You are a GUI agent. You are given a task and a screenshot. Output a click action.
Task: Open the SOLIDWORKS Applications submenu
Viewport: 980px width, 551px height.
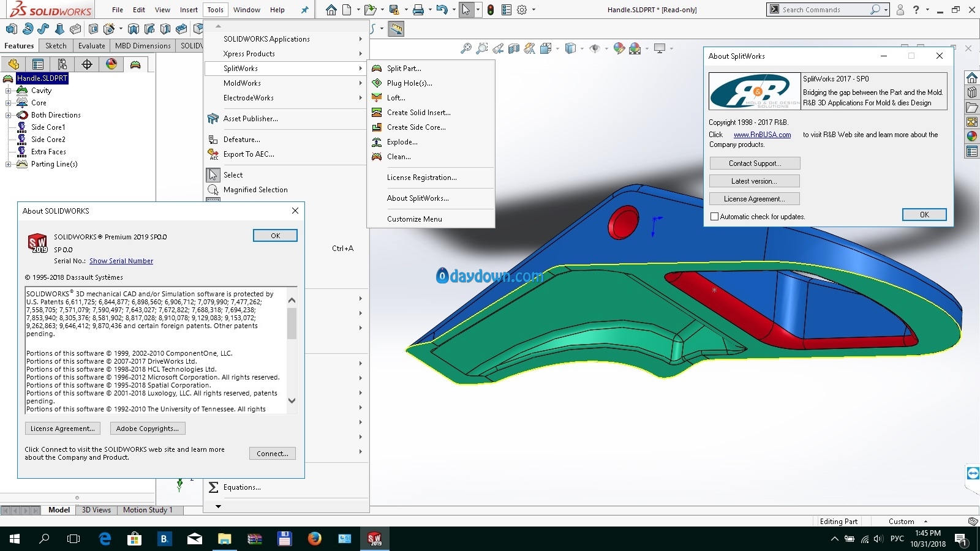coord(287,39)
